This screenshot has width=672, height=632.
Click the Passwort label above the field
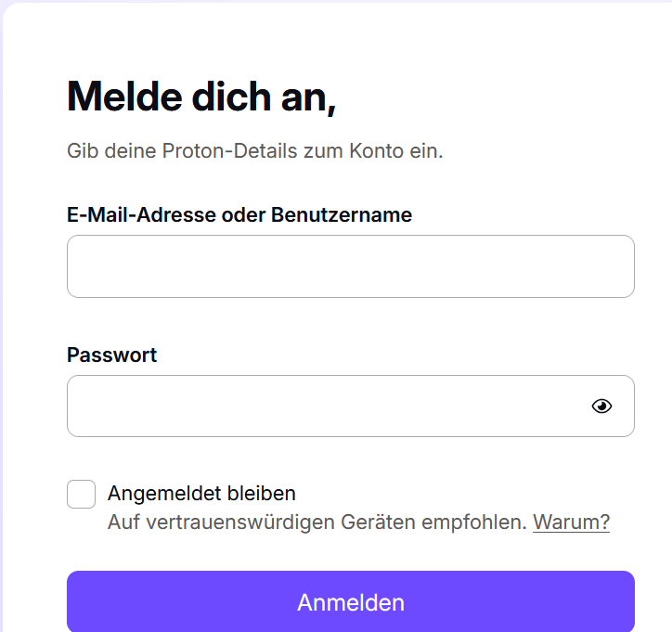click(x=112, y=355)
